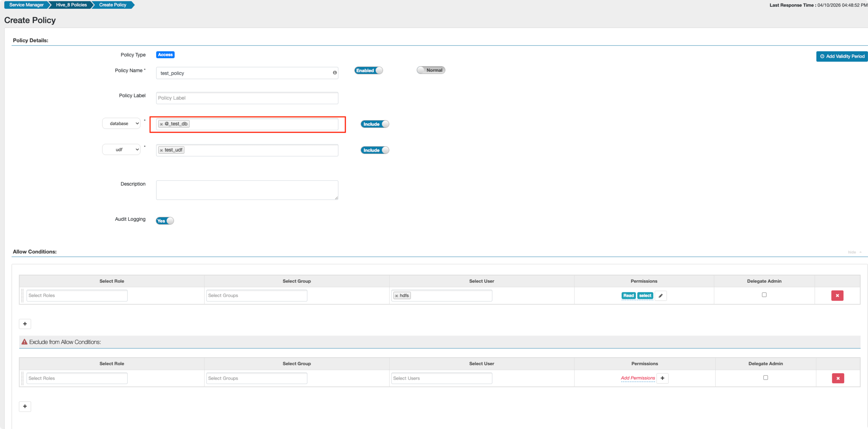Viewport: 868px width, 429px height.
Task: Click the pencil edit permissions icon
Action: pyautogui.click(x=661, y=296)
